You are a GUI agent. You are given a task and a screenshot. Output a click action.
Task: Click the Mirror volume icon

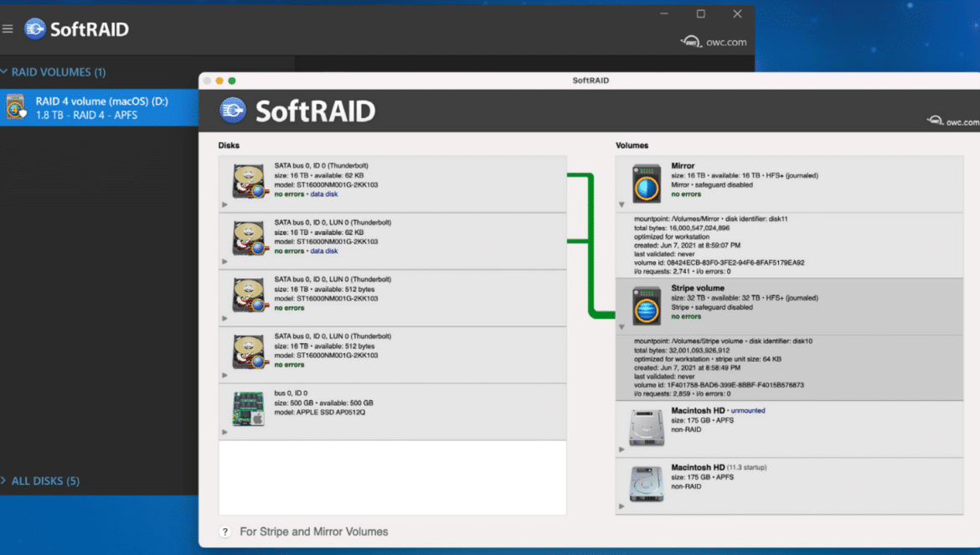tap(647, 183)
